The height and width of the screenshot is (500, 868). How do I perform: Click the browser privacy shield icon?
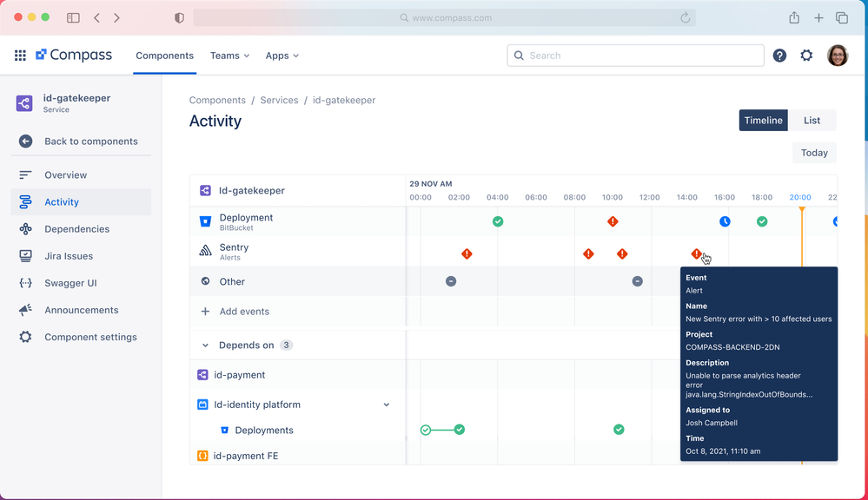point(179,17)
